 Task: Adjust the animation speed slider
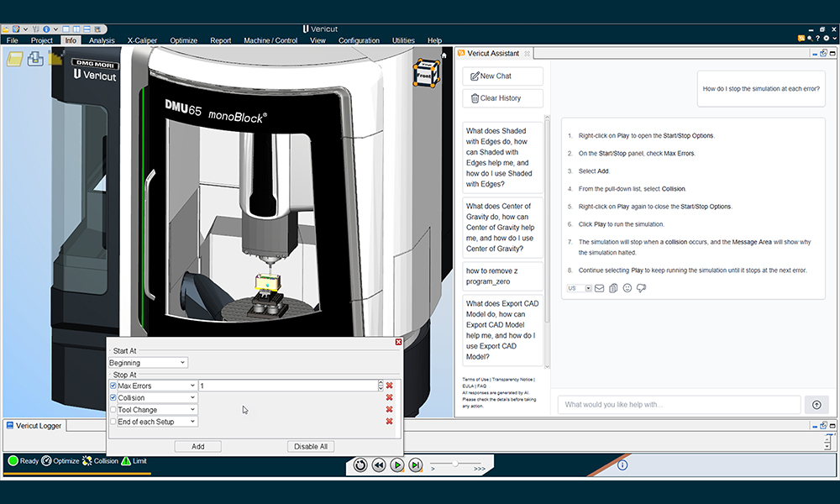pyautogui.click(x=455, y=464)
